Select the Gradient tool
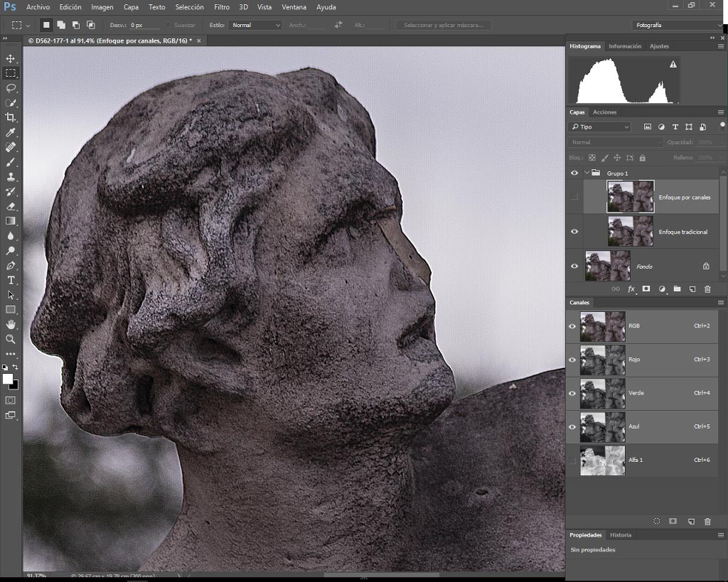Image resolution: width=728 pixels, height=582 pixels. click(10, 221)
